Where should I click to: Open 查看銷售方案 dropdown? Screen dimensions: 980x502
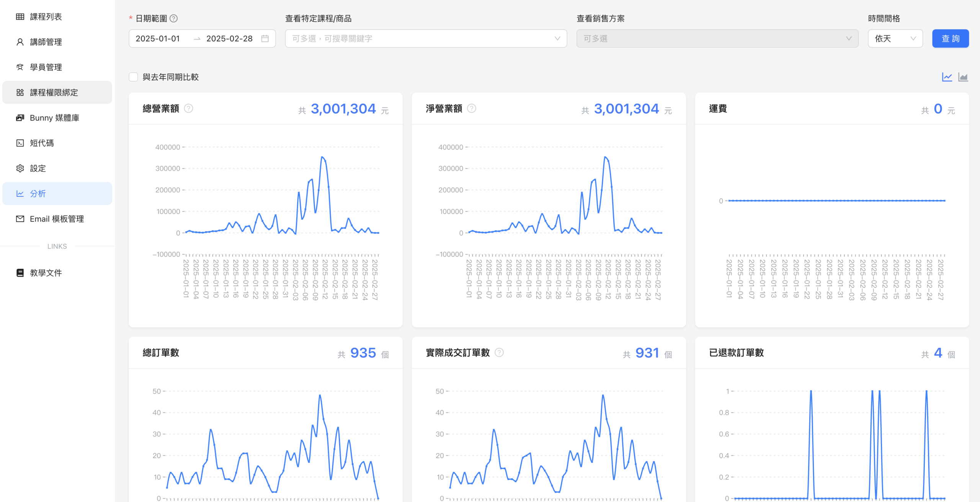(717, 39)
